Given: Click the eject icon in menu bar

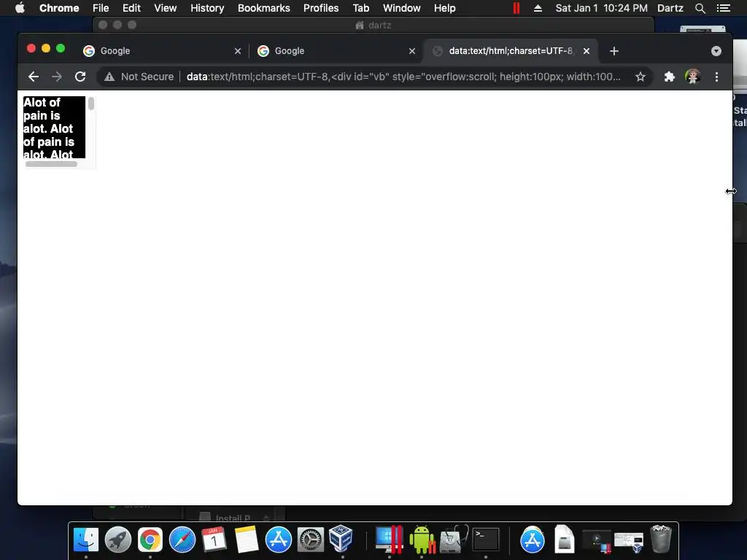Looking at the screenshot, I should (538, 8).
